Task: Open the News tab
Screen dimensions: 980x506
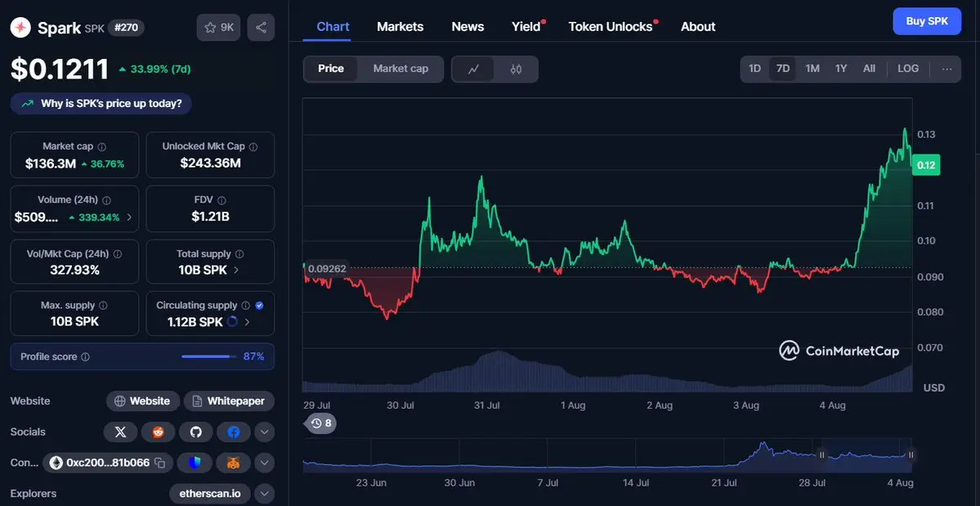Action: pos(468,27)
